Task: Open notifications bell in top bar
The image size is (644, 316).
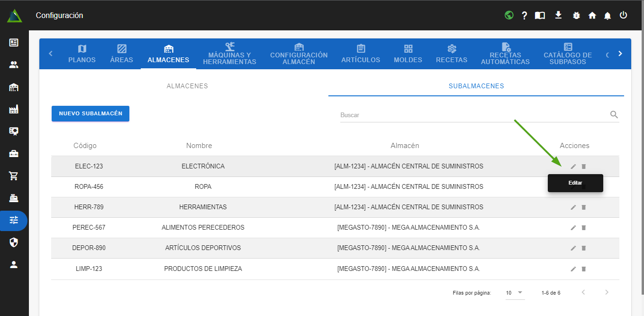Action: (x=608, y=16)
